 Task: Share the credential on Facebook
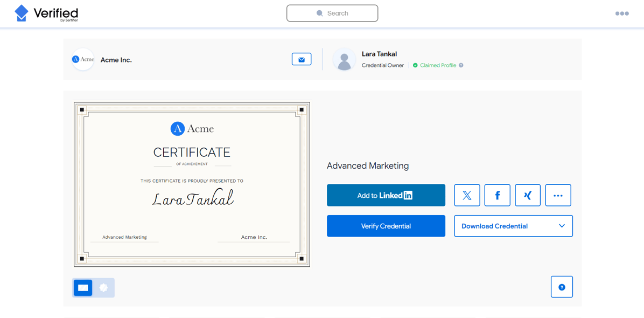[x=497, y=195]
